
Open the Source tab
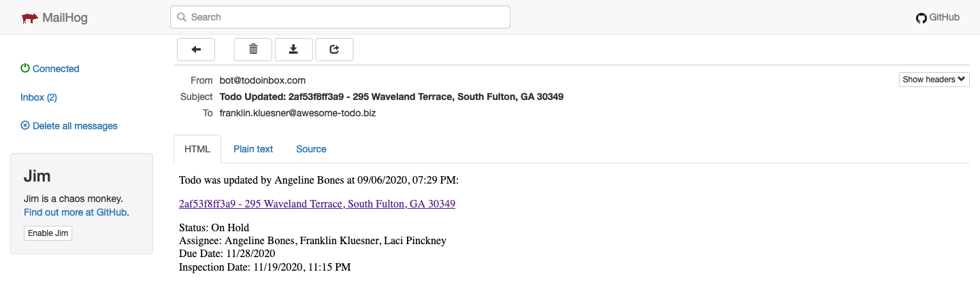point(311,149)
